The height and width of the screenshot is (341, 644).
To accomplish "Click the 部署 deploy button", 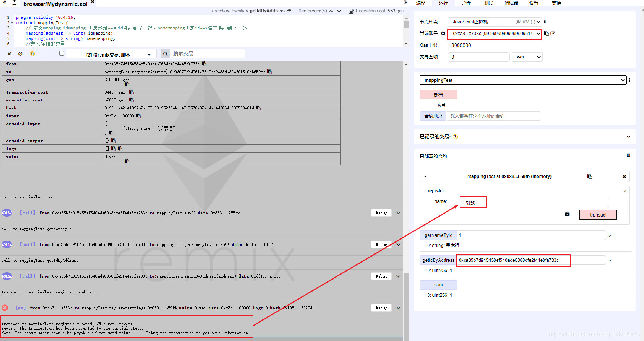I will point(439,95).
